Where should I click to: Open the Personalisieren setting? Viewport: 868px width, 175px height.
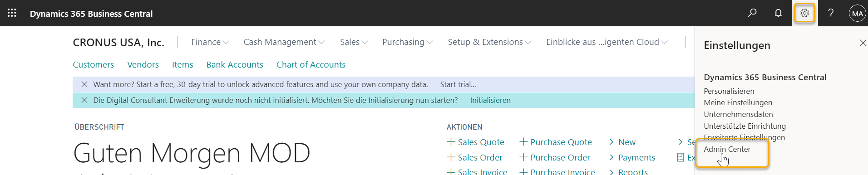coord(729,91)
